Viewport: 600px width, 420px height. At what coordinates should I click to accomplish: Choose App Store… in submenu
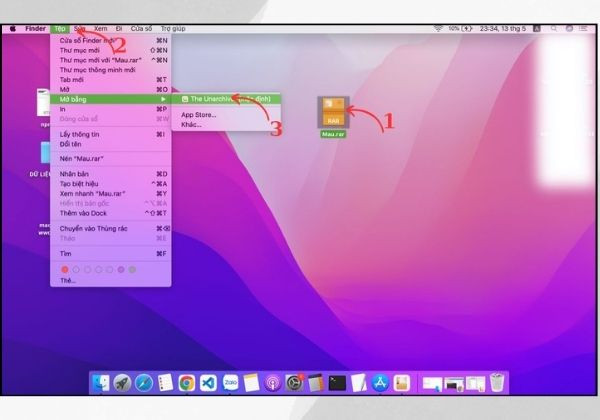click(x=226, y=115)
